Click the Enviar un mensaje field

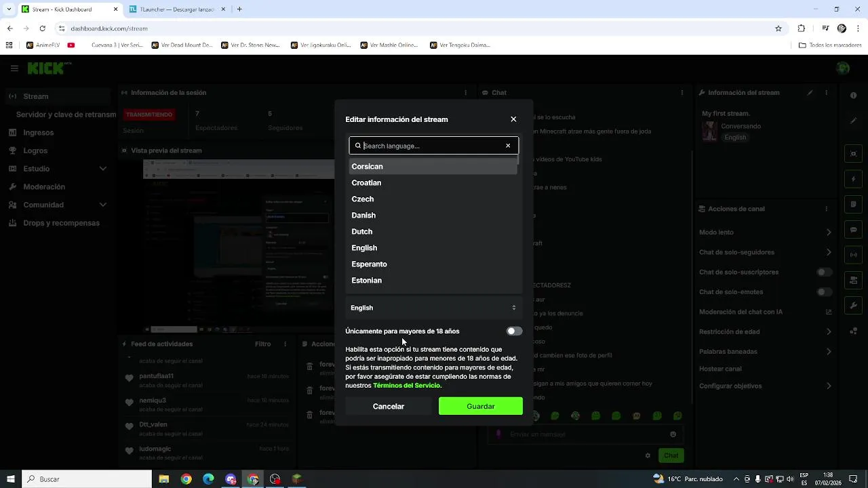(587, 434)
